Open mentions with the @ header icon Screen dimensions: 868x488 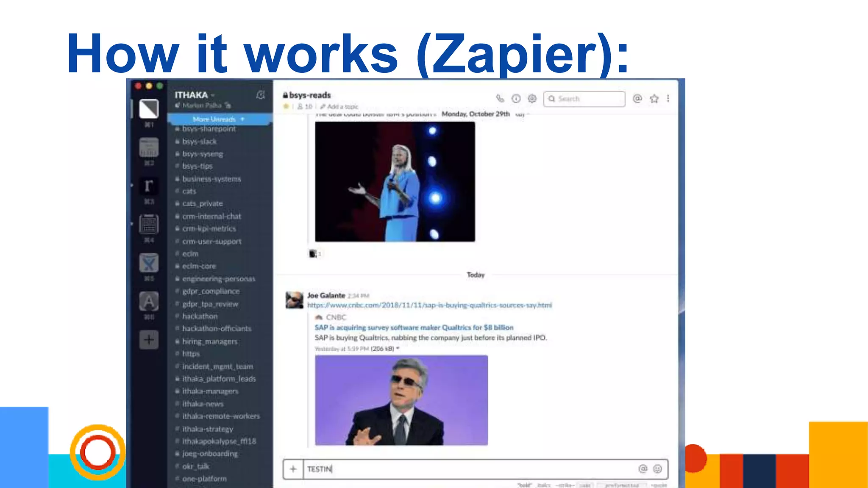637,99
